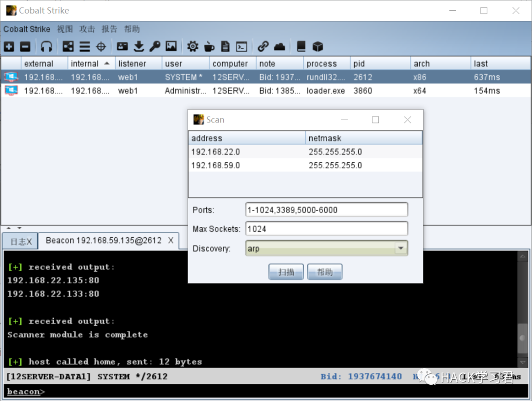Sort sessions by note column header
The image size is (532, 401).
pyautogui.click(x=280, y=63)
